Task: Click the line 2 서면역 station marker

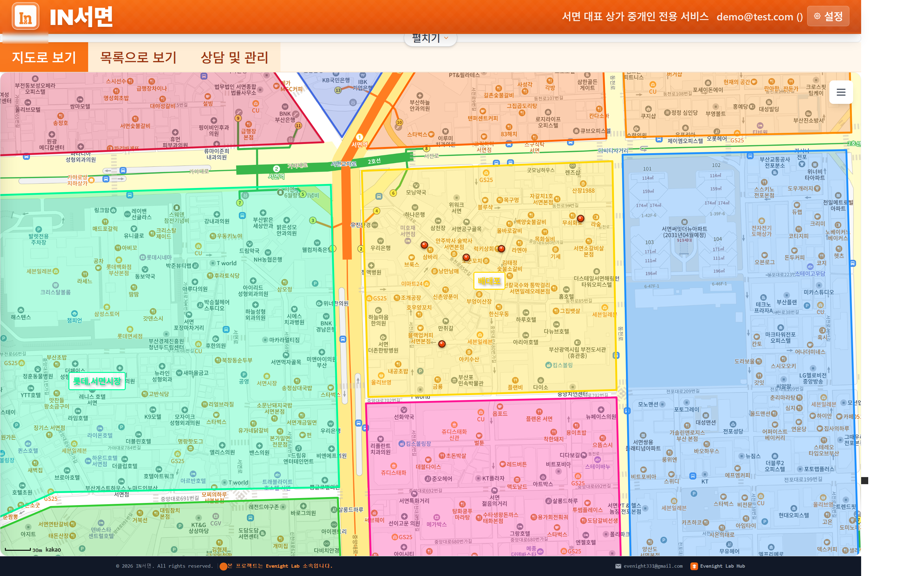Action: pos(276,169)
